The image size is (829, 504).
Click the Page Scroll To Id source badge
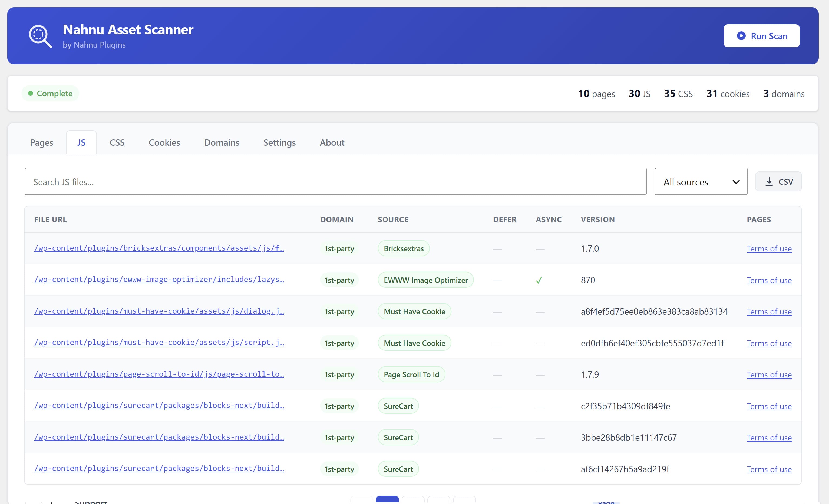click(x=411, y=374)
